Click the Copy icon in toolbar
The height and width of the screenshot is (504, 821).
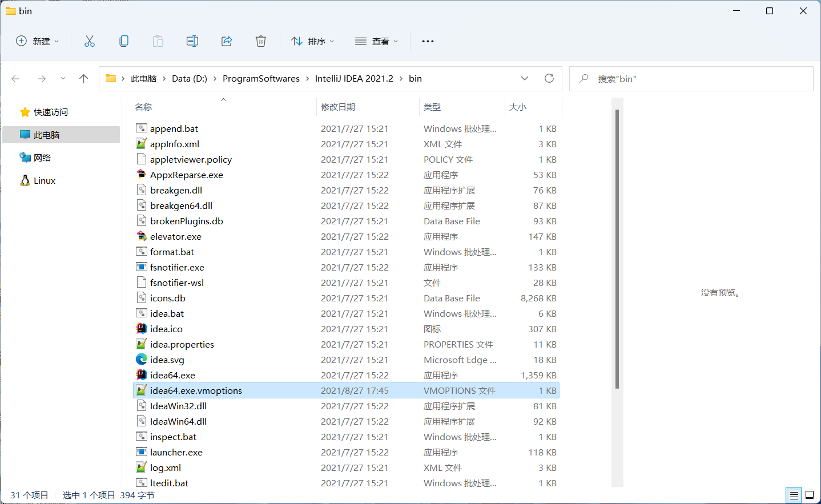point(124,41)
